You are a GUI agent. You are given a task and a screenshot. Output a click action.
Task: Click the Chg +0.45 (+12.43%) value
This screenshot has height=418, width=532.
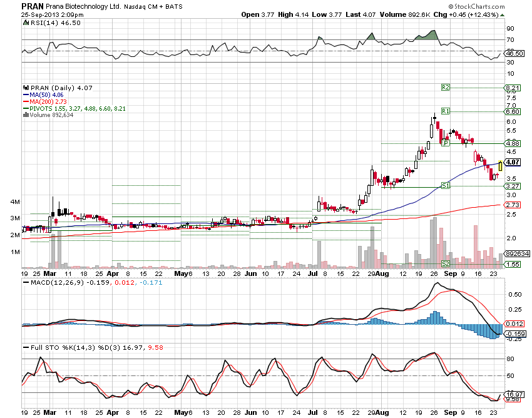click(x=466, y=14)
